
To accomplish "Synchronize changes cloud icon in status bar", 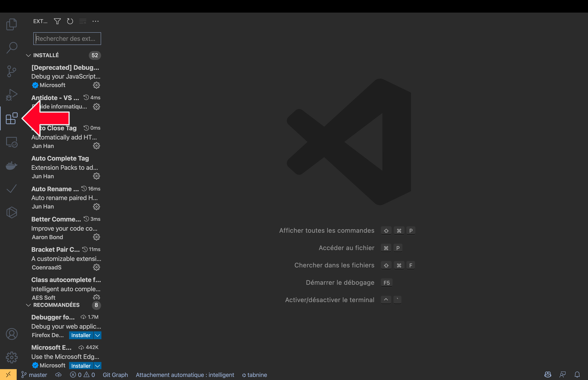I will (x=58, y=375).
